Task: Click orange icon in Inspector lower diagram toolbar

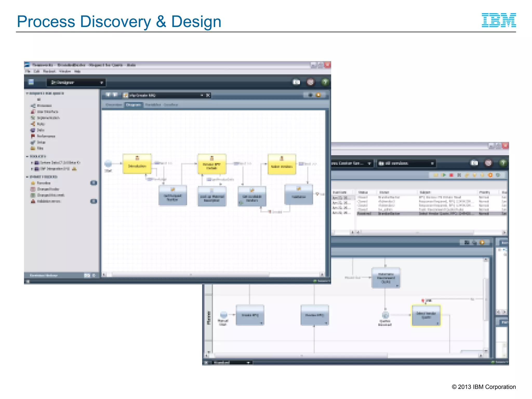Action: click(x=482, y=242)
